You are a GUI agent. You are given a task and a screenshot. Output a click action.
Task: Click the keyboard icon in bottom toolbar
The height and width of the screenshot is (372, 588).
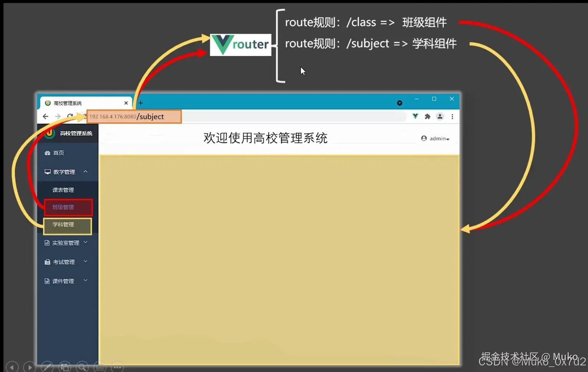tap(100, 367)
